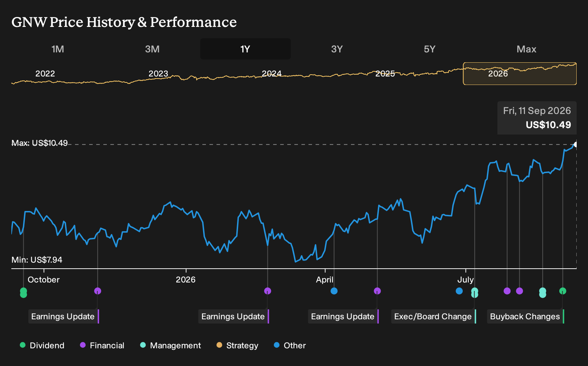The height and width of the screenshot is (366, 588).
Task: Open the middle Earnings Update event label
Action: 234,316
